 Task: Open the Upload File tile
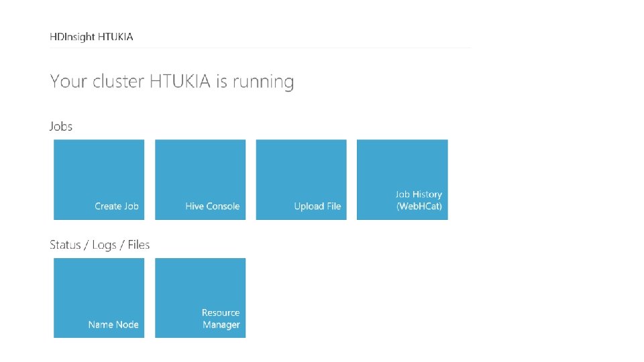[301, 180]
